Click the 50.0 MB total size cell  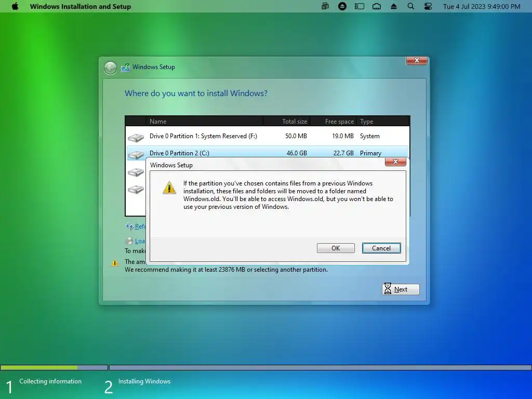point(296,136)
